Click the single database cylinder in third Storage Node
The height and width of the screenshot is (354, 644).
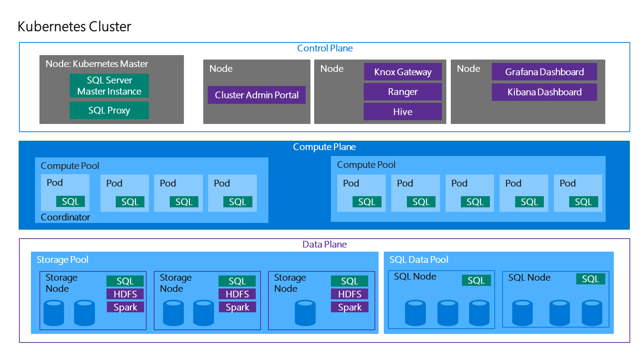point(305,313)
